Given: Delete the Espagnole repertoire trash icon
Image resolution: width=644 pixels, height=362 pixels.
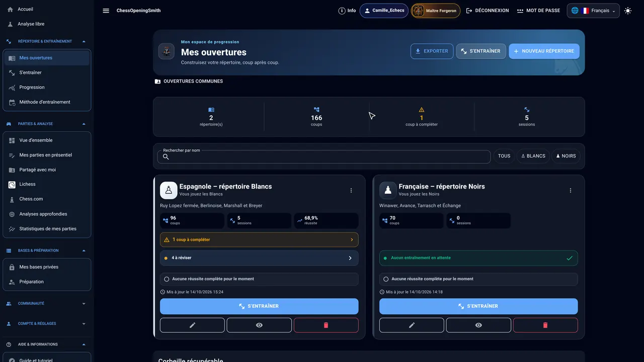Looking at the screenshot, I should 326,325.
